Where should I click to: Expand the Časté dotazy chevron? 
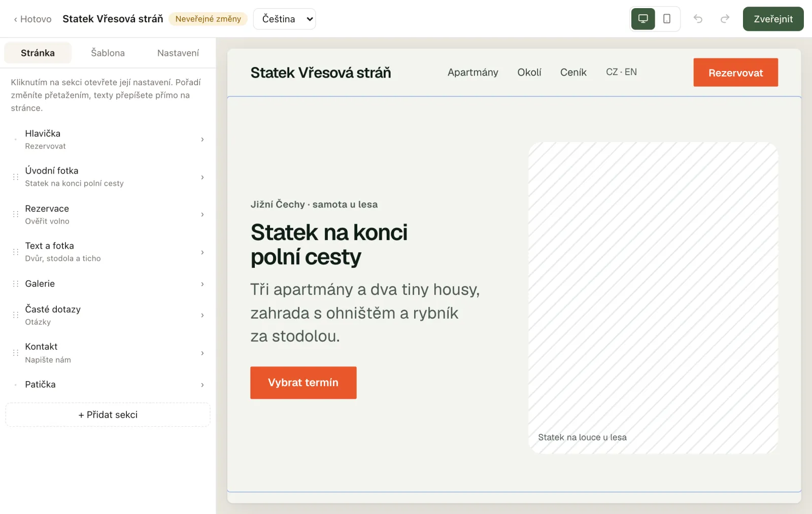click(x=202, y=315)
